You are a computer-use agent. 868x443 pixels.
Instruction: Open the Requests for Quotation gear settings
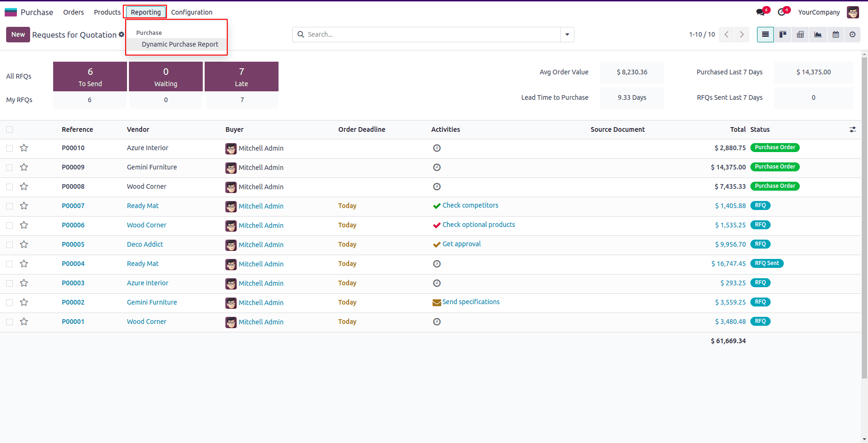point(121,34)
